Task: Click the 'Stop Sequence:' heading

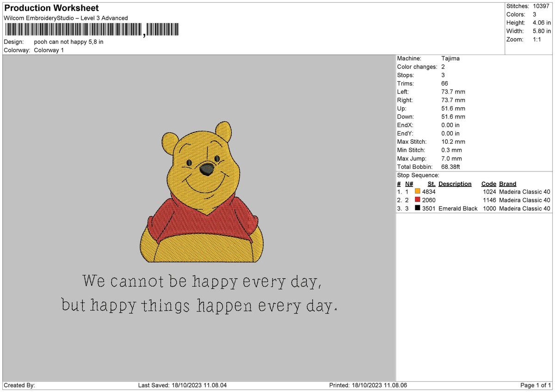Action: [x=418, y=175]
